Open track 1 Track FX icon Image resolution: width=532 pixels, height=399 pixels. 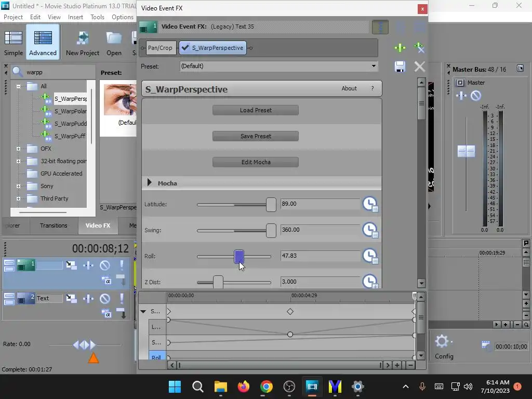click(x=88, y=265)
